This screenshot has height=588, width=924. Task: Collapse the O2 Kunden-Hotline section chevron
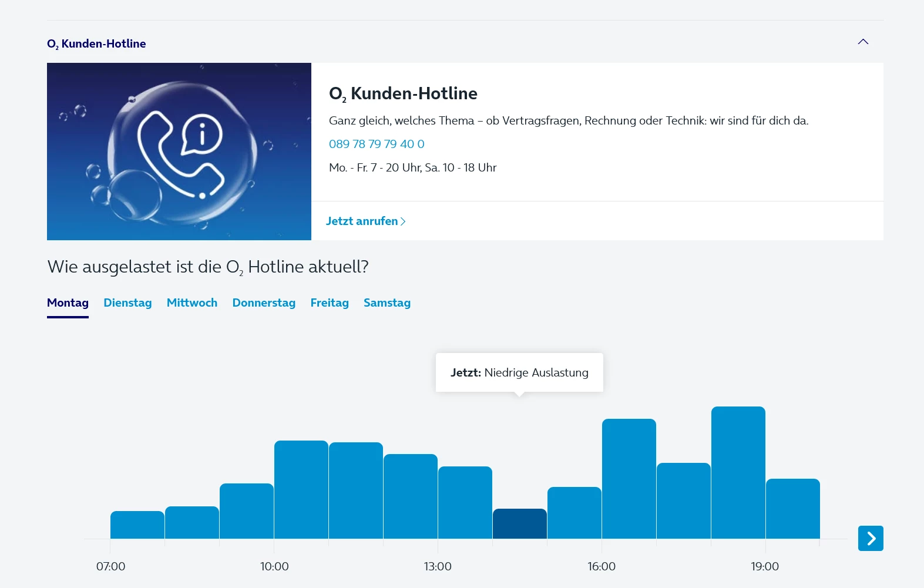[x=863, y=42]
